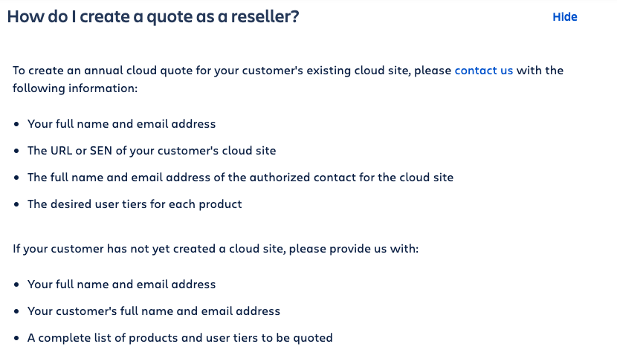Click the bullet dot before 'The desired user tiers'
Viewport: 617px width, 364px height.
click(x=16, y=204)
